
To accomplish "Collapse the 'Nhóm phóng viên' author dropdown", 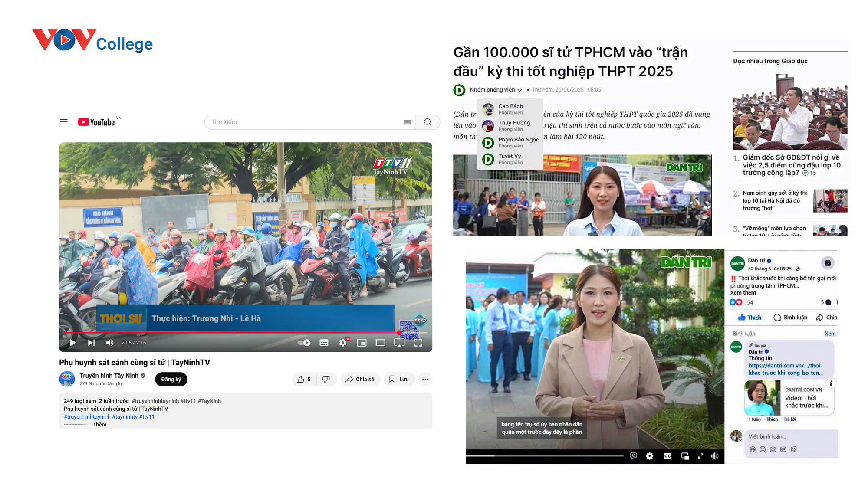I will [496, 90].
